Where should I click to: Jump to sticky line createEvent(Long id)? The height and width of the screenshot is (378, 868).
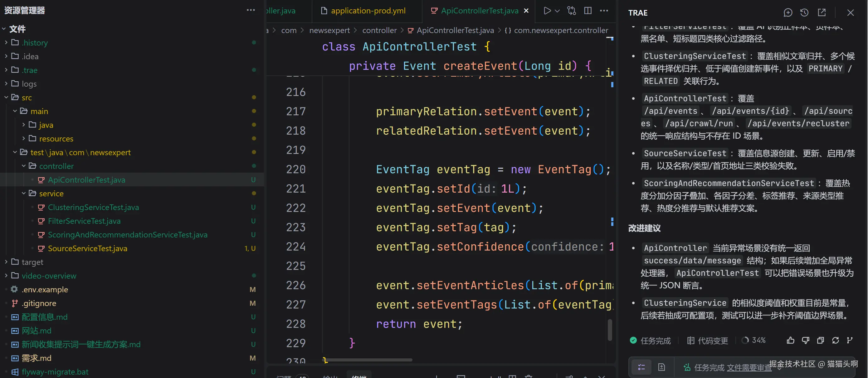coord(470,66)
